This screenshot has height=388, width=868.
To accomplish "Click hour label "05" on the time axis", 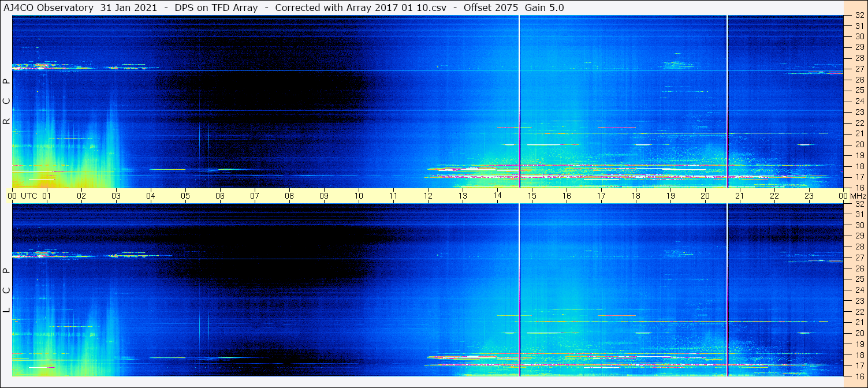I will [185, 196].
